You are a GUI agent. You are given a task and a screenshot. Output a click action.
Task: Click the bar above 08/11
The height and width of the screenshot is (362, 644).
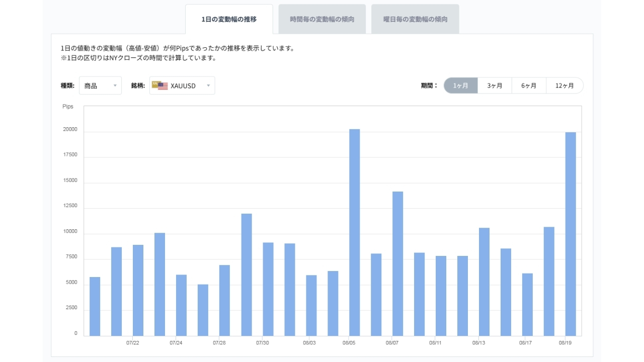441,296
